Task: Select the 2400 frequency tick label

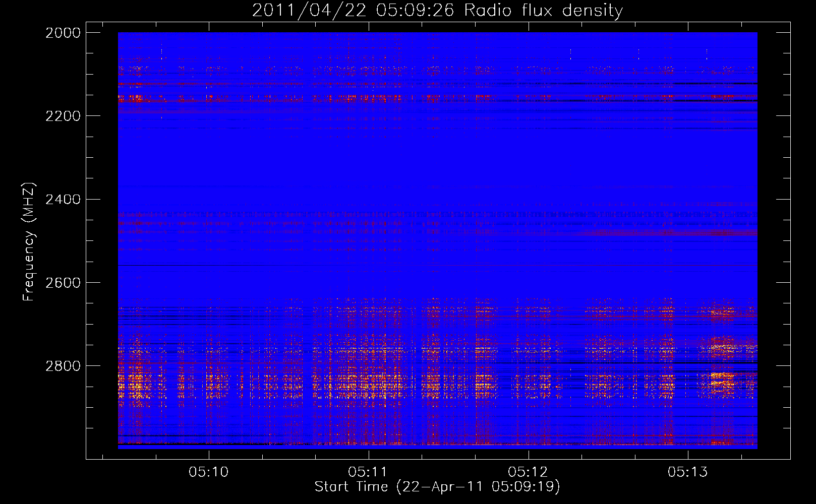Action: pos(63,200)
